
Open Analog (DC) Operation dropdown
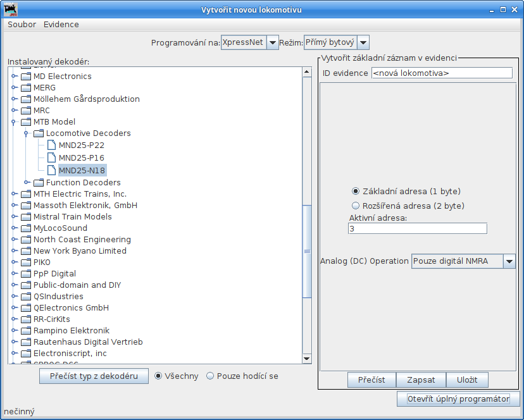coord(509,261)
